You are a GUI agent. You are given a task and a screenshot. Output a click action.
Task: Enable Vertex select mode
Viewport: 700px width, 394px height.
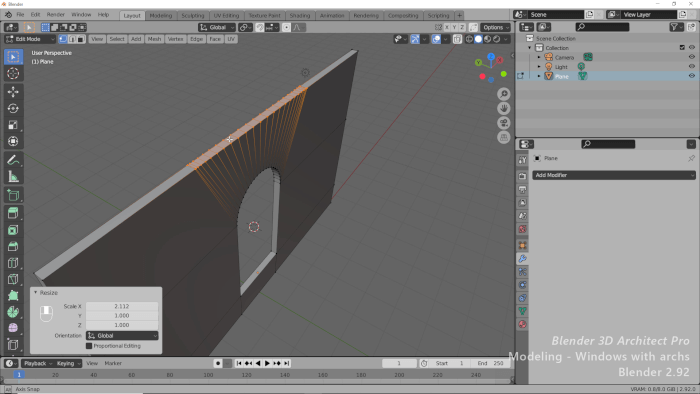pyautogui.click(x=63, y=39)
